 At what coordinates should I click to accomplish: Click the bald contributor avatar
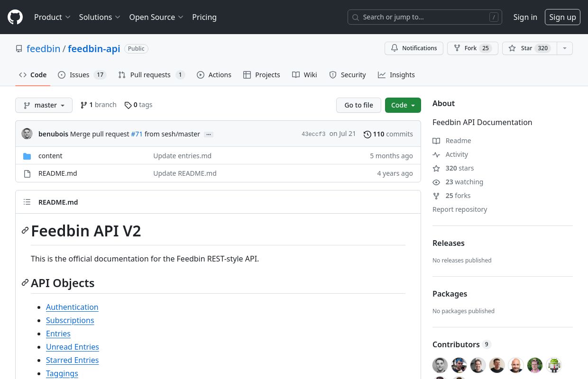point(516,365)
